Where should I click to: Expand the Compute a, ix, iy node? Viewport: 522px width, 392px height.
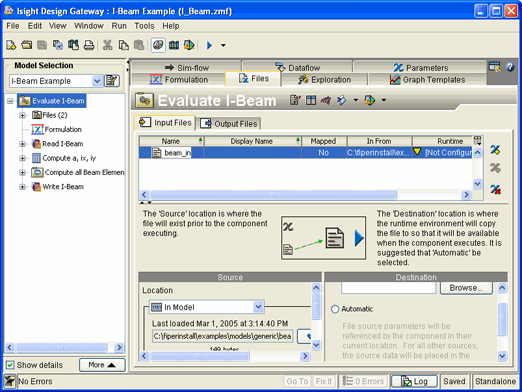22,158
